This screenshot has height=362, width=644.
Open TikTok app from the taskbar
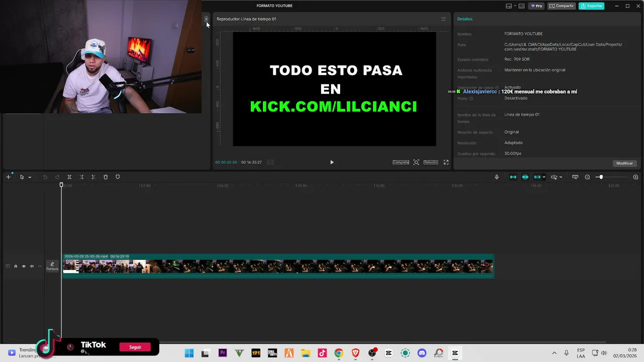pyautogui.click(x=322, y=353)
